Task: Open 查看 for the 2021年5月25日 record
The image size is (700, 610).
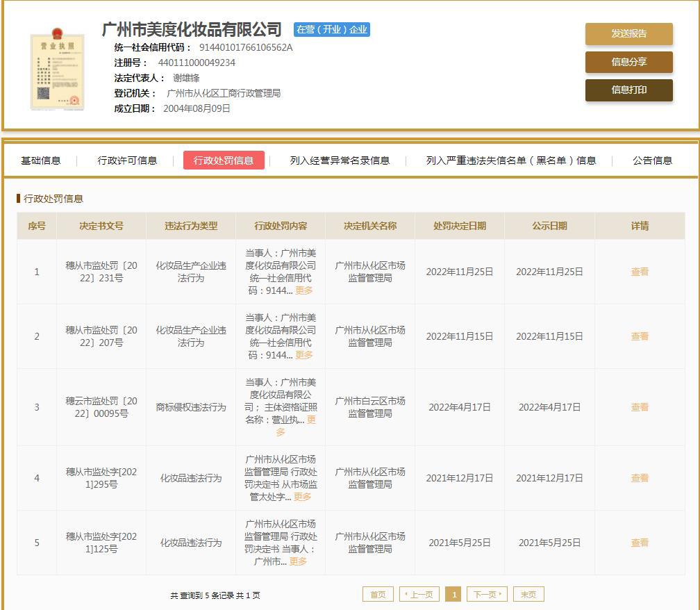Action: pos(640,543)
